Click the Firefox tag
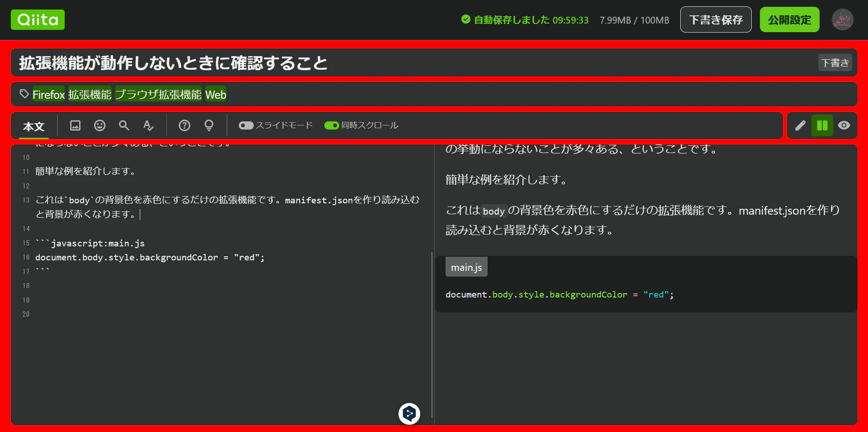The width and height of the screenshot is (868, 432). (x=48, y=95)
